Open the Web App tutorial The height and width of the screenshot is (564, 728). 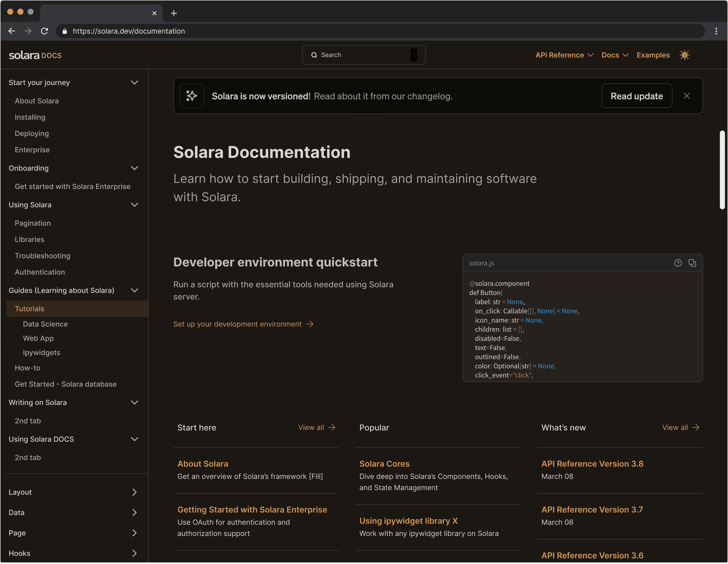click(x=38, y=338)
